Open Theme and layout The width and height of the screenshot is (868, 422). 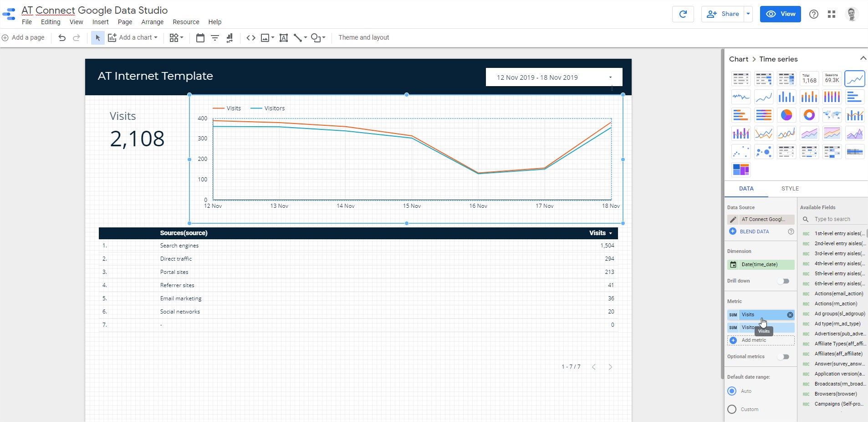[x=363, y=38]
